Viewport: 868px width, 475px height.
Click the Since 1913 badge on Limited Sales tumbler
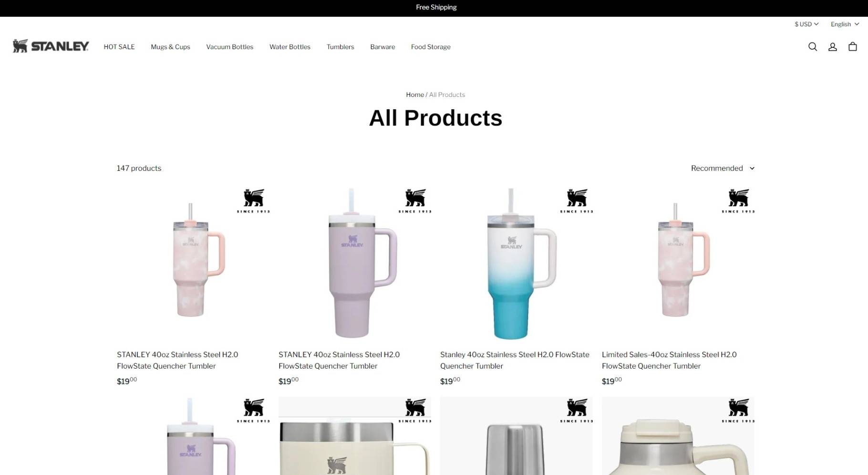pyautogui.click(x=738, y=201)
